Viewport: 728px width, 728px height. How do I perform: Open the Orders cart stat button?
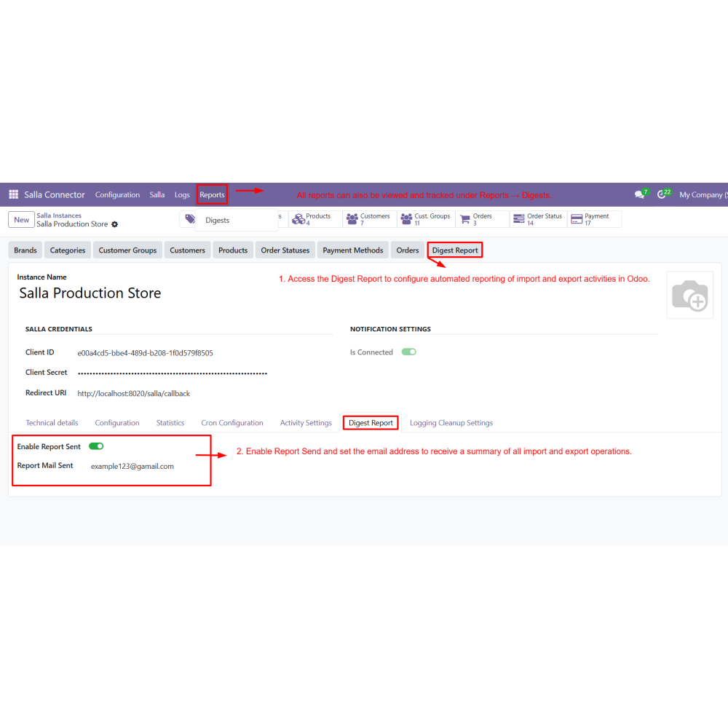click(483, 219)
